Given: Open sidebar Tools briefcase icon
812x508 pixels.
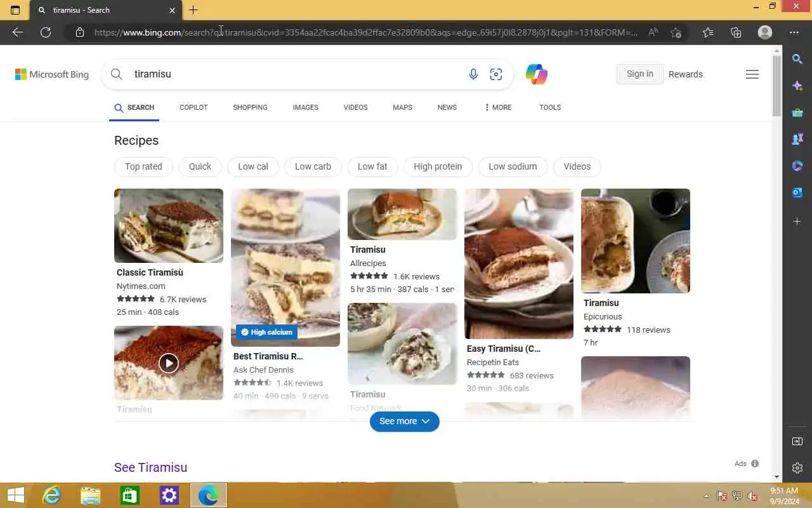Looking at the screenshot, I should 797,112.
